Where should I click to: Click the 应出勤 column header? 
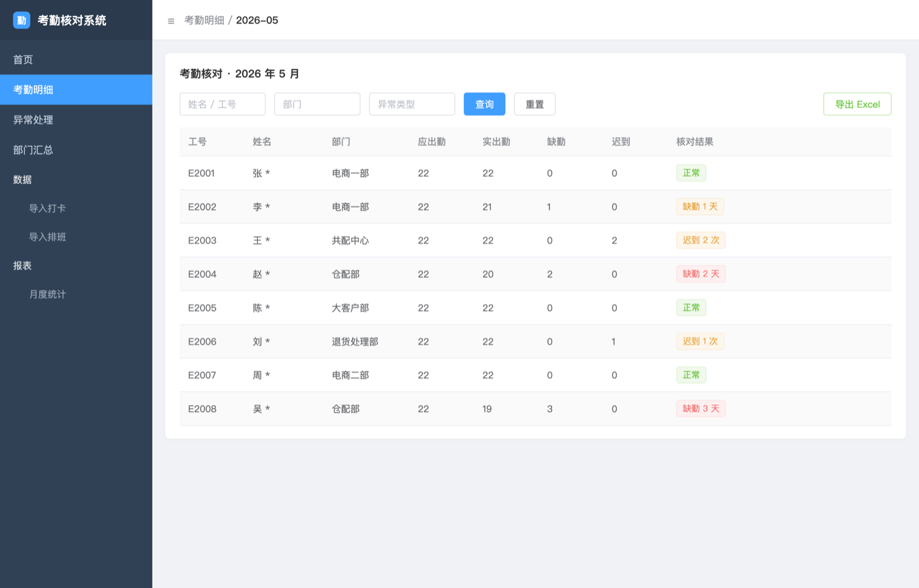click(x=432, y=142)
